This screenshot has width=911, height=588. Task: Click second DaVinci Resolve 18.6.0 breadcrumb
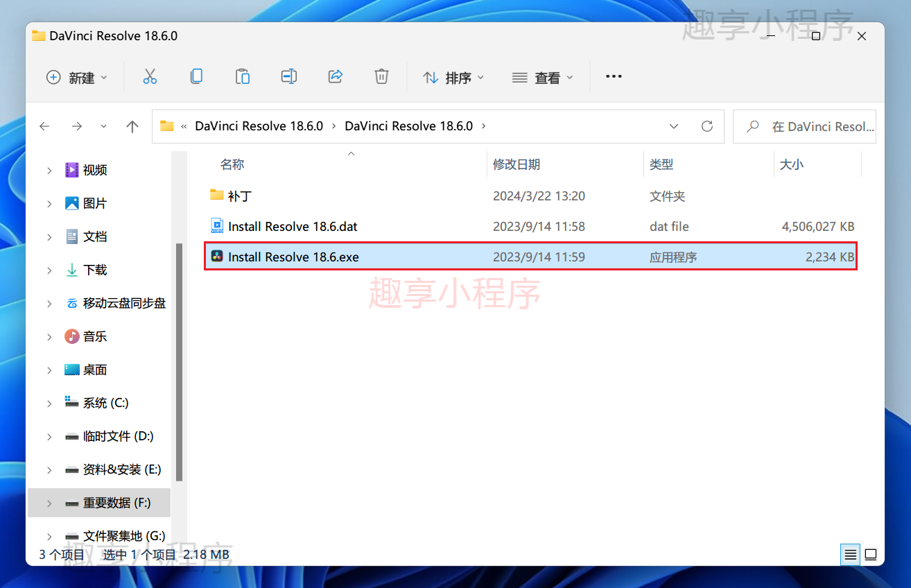(409, 126)
